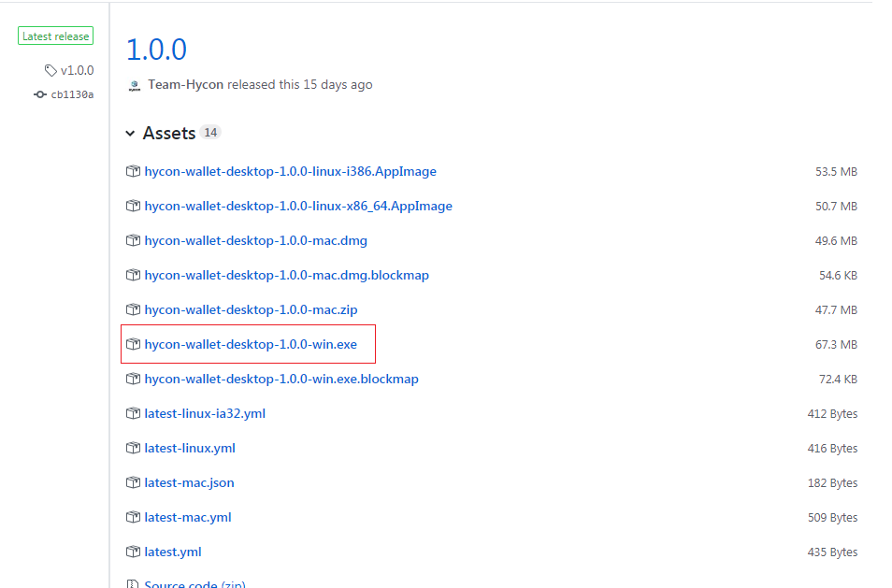Open the v1.0.0 tag link
The image size is (892, 588).
(x=77, y=70)
